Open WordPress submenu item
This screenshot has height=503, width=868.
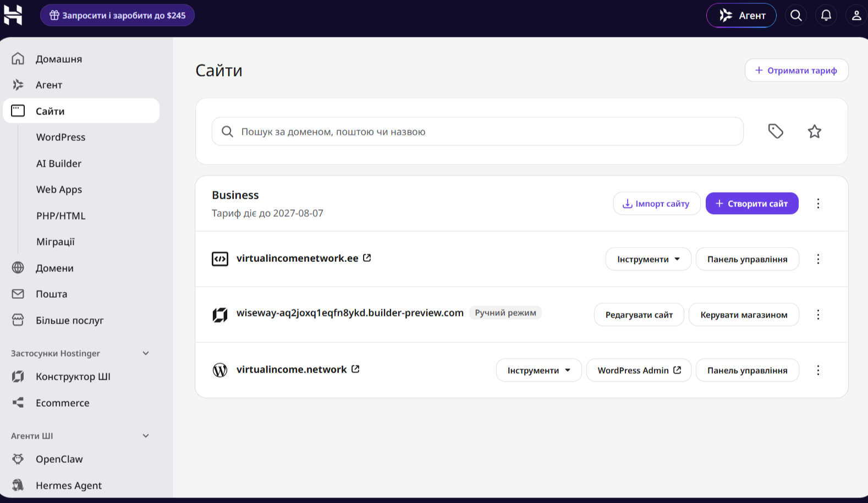tap(61, 137)
